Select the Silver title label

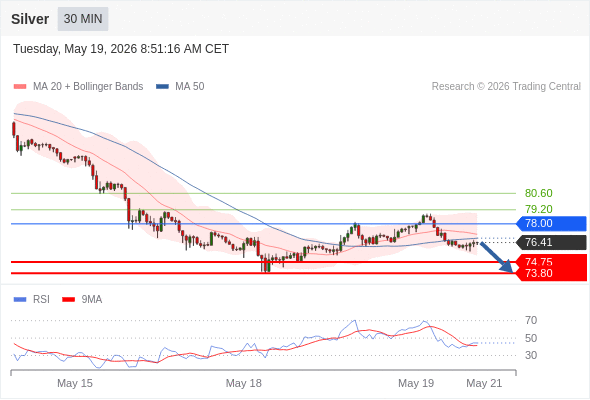(30, 19)
